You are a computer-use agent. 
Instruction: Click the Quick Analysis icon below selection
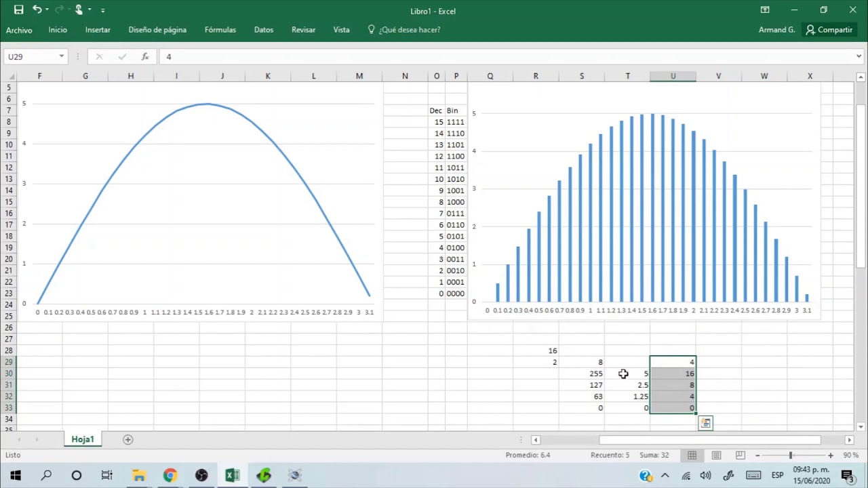(x=705, y=423)
